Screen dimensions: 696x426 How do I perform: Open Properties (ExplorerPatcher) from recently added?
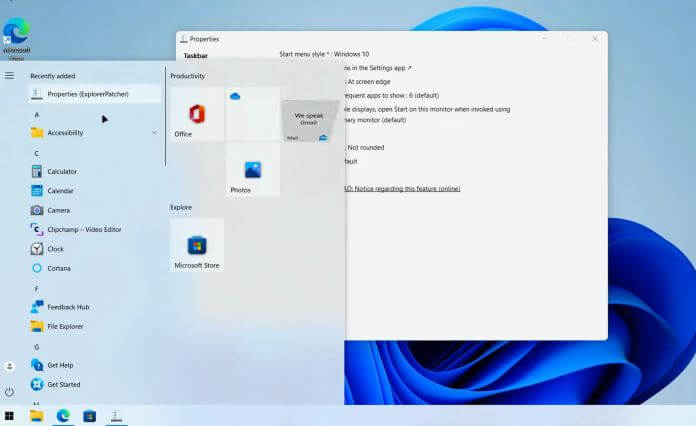click(95, 94)
